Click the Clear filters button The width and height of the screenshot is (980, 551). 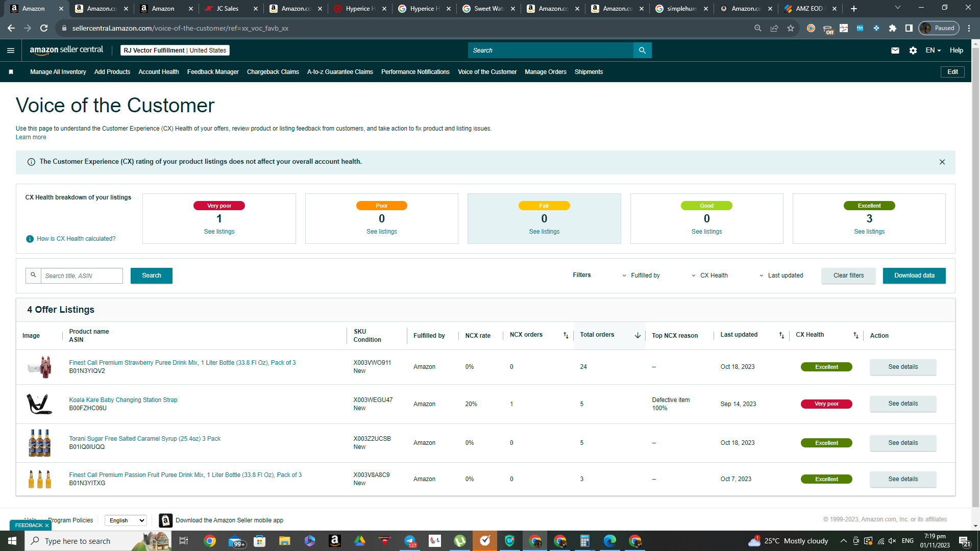pyautogui.click(x=848, y=275)
